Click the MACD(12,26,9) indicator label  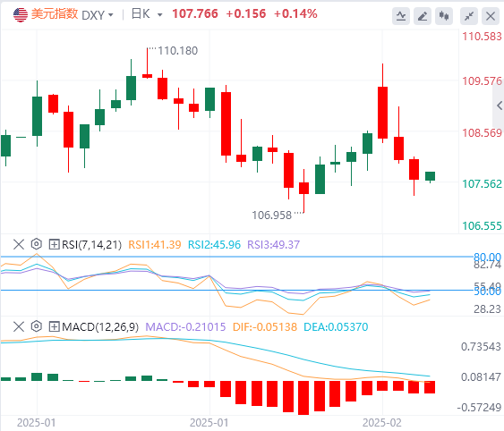coord(100,327)
